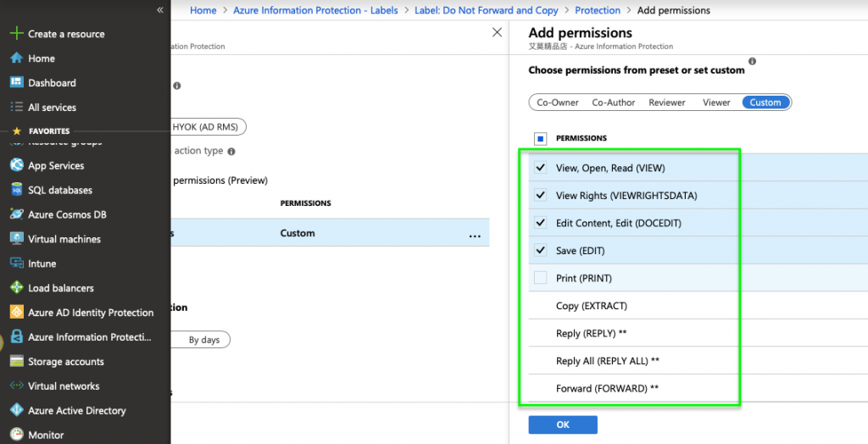Viewport: 868px width, 444px height.
Task: Select the Co-Owner preset tab
Action: 558,103
